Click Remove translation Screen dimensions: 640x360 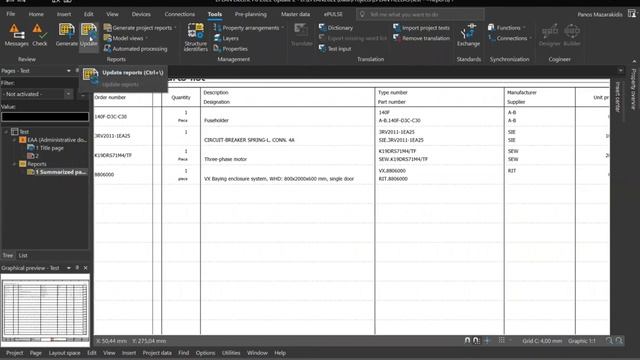coord(421,38)
